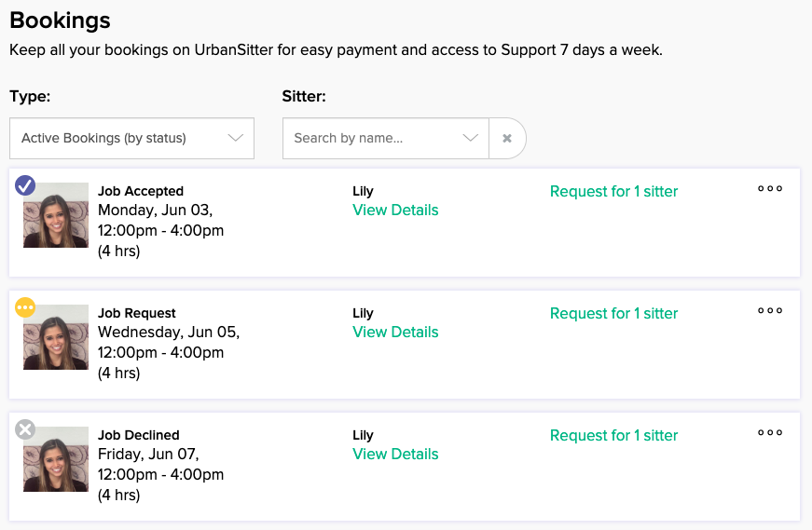Viewport: 812px width, 530px height.
Task: View Details for the Job Declined booking
Action: pyautogui.click(x=395, y=455)
